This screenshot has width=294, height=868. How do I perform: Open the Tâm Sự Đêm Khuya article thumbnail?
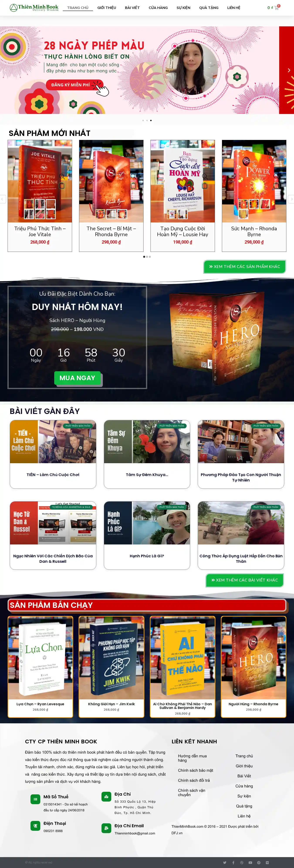(147, 441)
